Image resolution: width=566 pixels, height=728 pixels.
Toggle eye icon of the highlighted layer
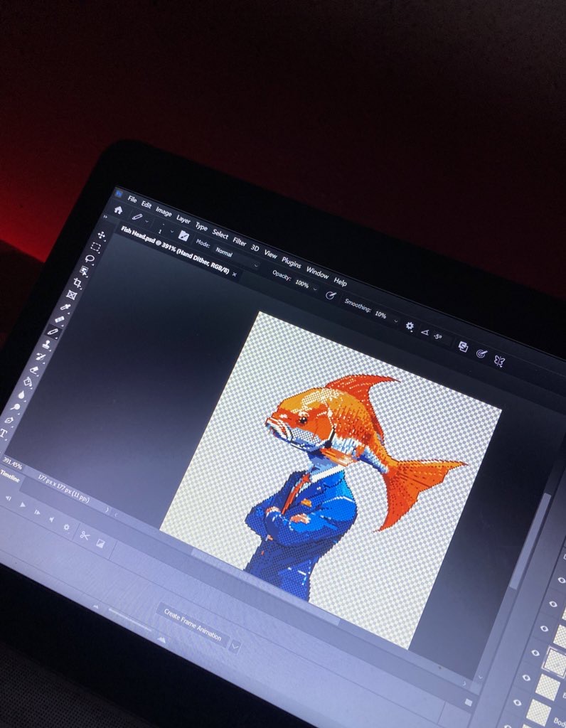pos(535,653)
